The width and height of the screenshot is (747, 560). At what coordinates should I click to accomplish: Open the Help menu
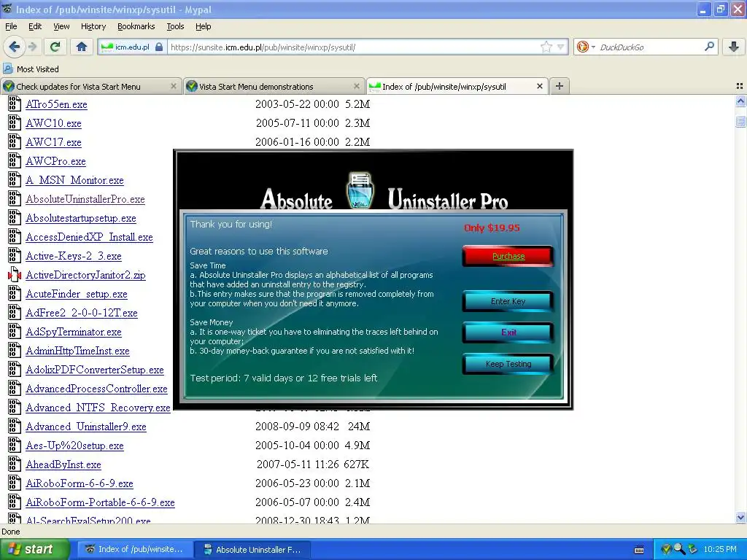pos(203,26)
